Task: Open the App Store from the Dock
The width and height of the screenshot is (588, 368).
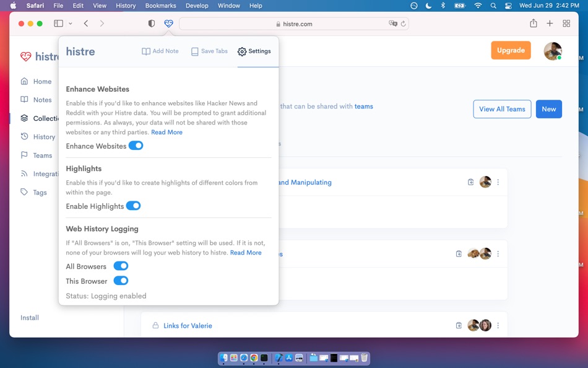Action: 289,358
